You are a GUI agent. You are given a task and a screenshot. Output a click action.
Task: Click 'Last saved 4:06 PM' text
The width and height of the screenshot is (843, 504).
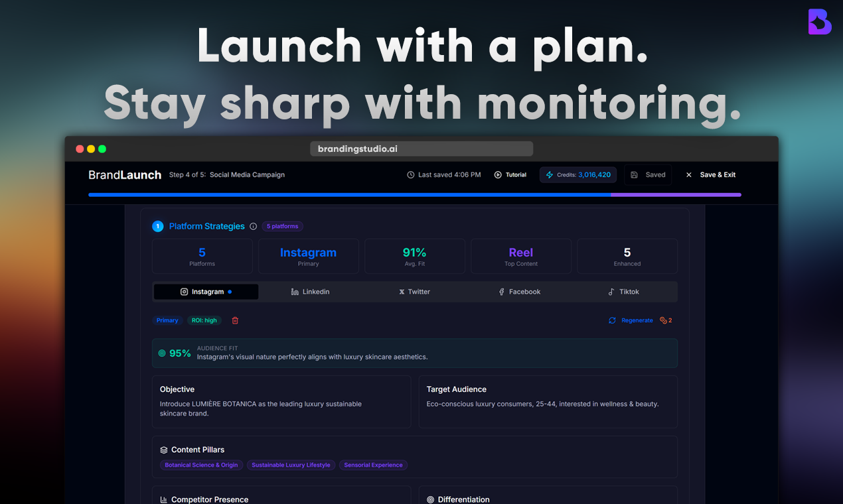click(x=449, y=175)
